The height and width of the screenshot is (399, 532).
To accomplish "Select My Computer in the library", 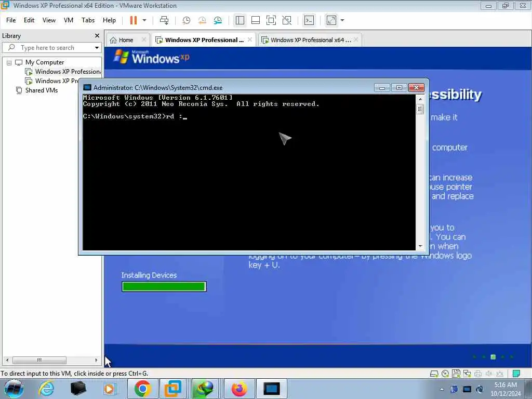I will coord(45,62).
